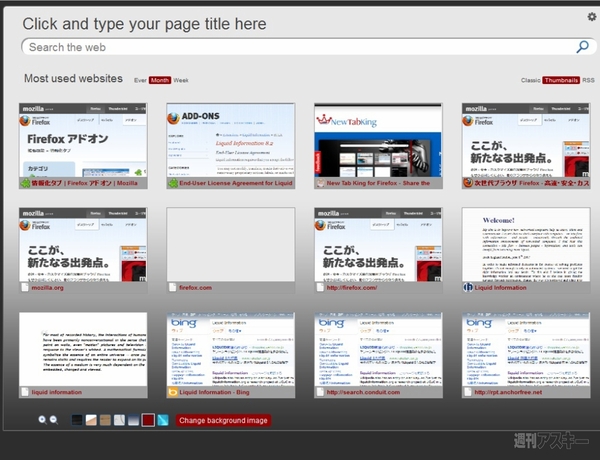Open the End-User License Agreement thumbnail
This screenshot has height=460, width=600.
coord(230,140)
